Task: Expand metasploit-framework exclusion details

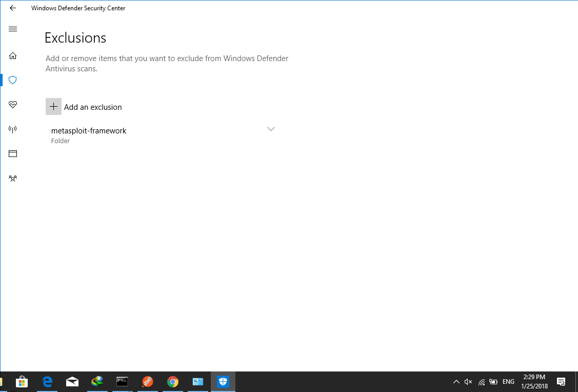Action: [x=271, y=129]
